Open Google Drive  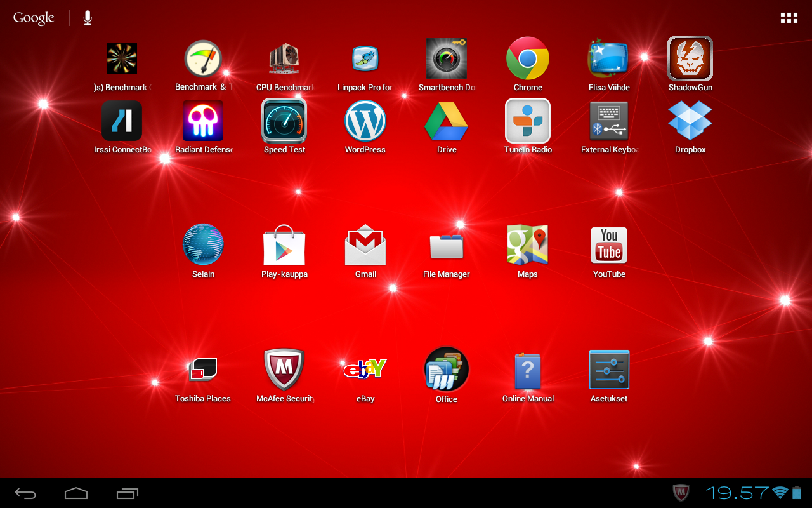click(x=447, y=121)
